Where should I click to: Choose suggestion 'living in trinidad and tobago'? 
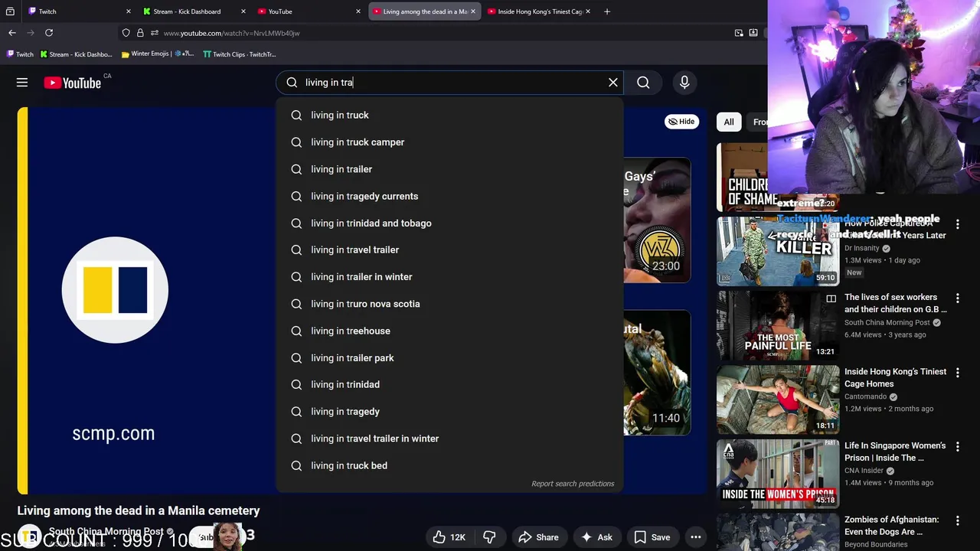tap(449, 223)
